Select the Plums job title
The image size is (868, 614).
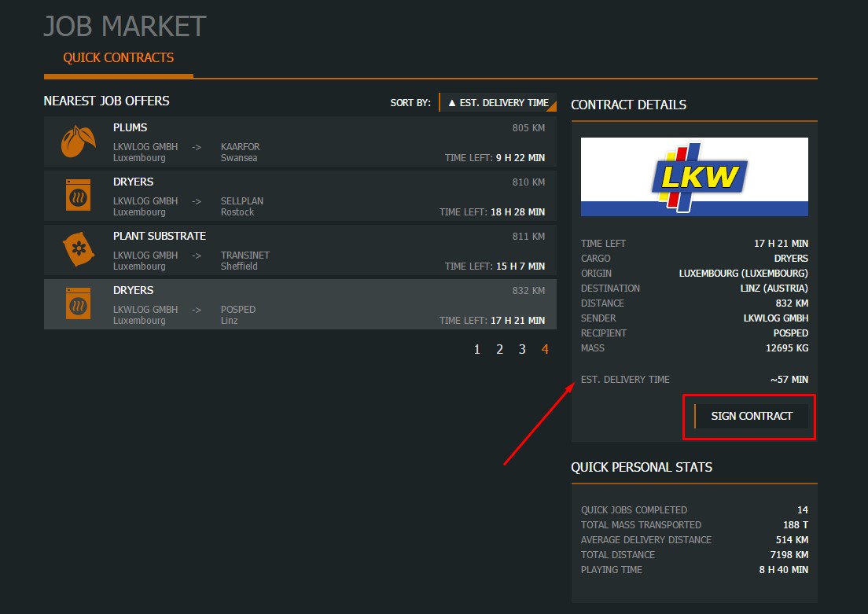(x=130, y=127)
